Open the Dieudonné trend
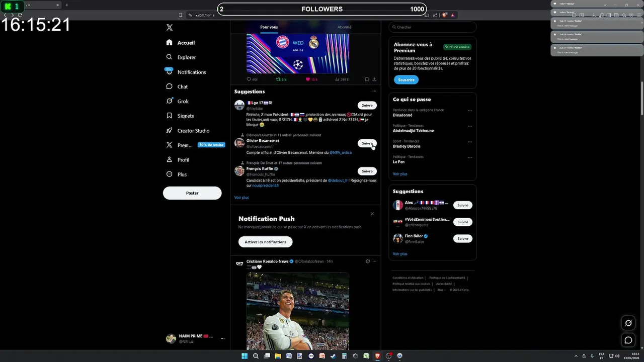Viewport: 644px width, 362px height. coord(403,115)
